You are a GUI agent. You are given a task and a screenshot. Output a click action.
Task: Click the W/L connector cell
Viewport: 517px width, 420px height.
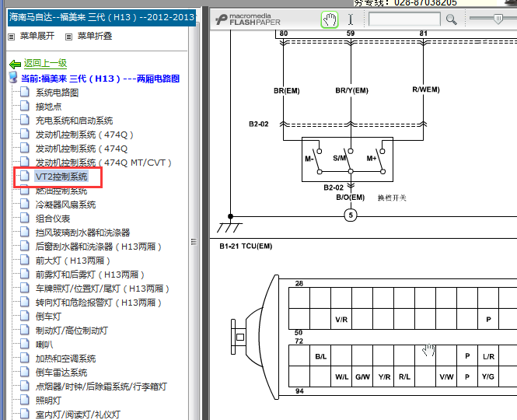coord(341,376)
